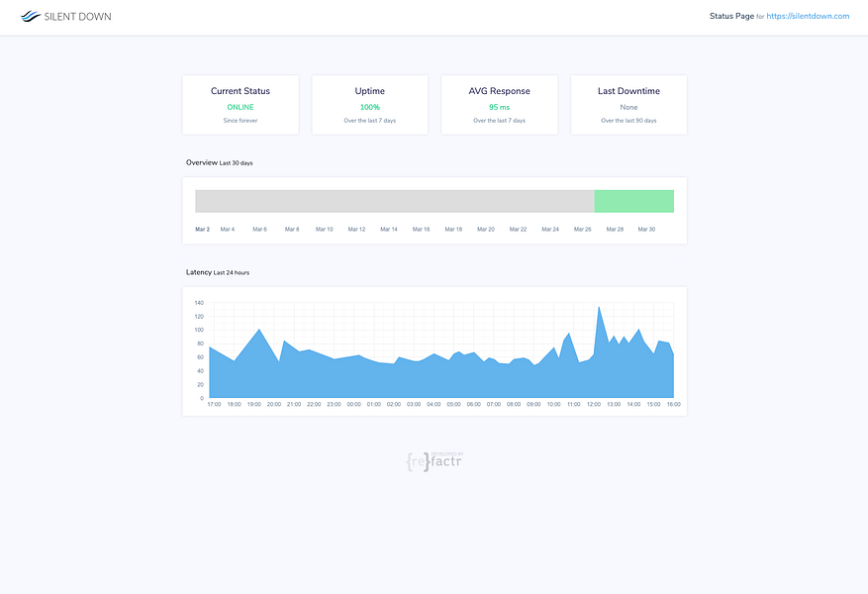The image size is (868, 594).
Task: Click the Mar 22 date label
Action: tap(519, 230)
